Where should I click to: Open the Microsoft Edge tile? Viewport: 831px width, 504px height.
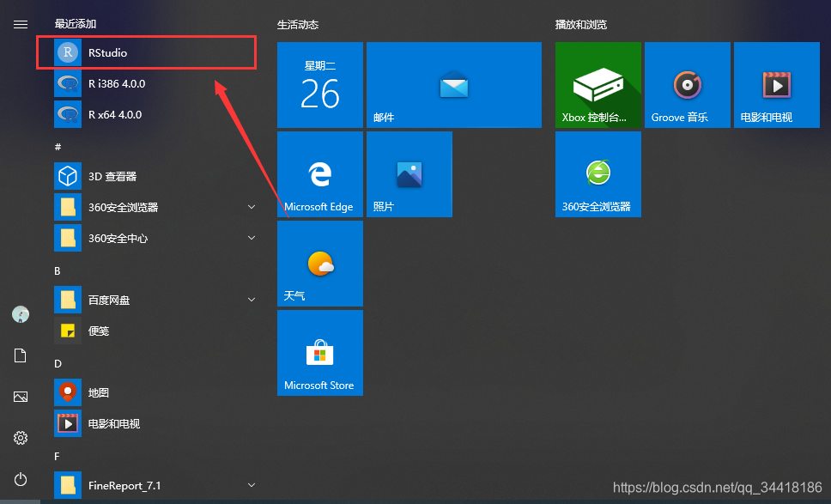320,174
